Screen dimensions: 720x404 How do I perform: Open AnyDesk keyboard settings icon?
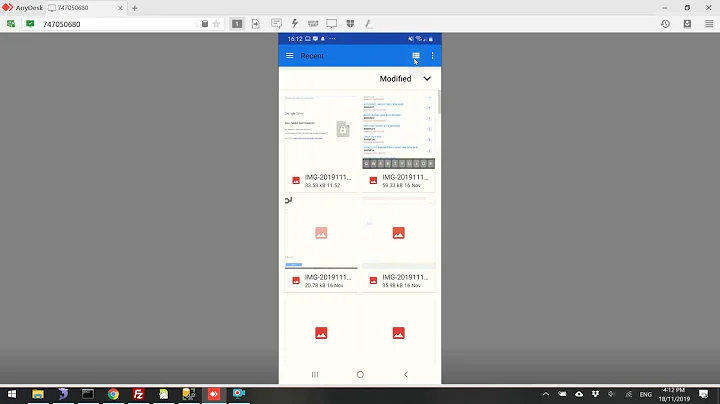coord(313,23)
